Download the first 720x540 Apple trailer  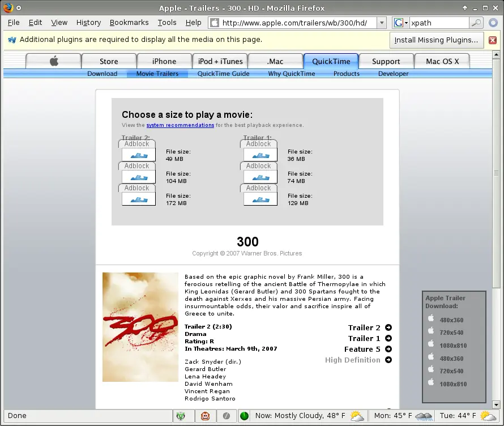tap(451, 333)
